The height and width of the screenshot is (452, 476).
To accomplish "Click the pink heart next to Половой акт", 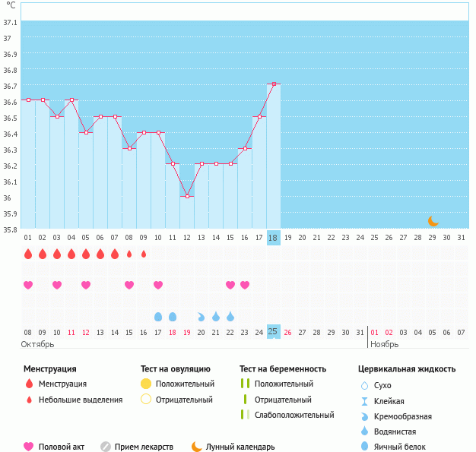I will coord(29,447).
